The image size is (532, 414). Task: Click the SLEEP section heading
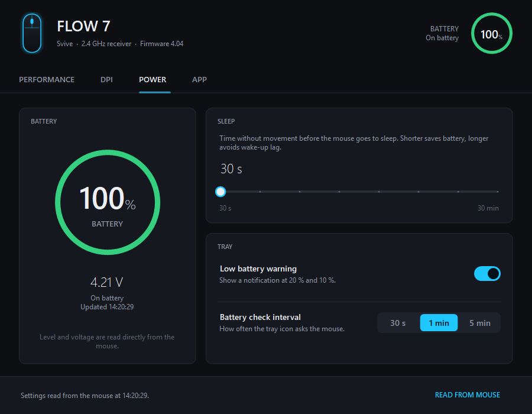[226, 121]
